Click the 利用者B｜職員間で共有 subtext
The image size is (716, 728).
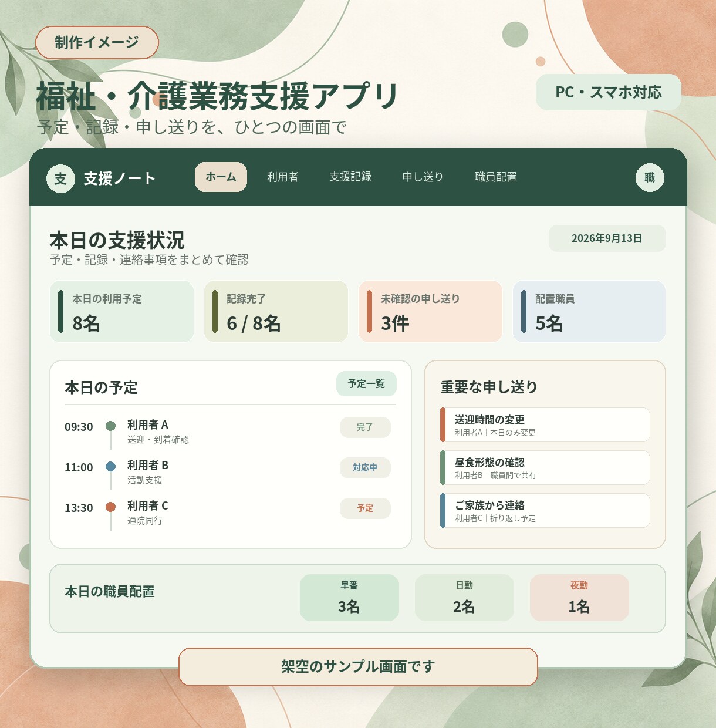[495, 476]
